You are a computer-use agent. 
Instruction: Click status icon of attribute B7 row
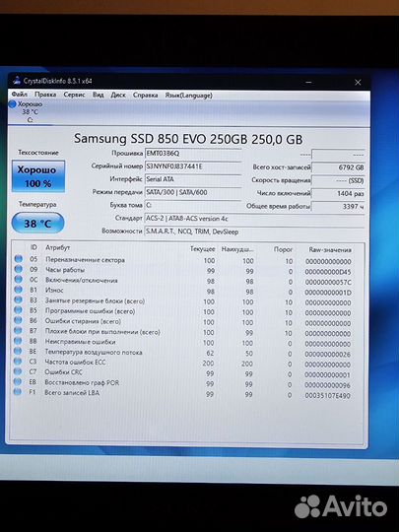click(x=18, y=330)
